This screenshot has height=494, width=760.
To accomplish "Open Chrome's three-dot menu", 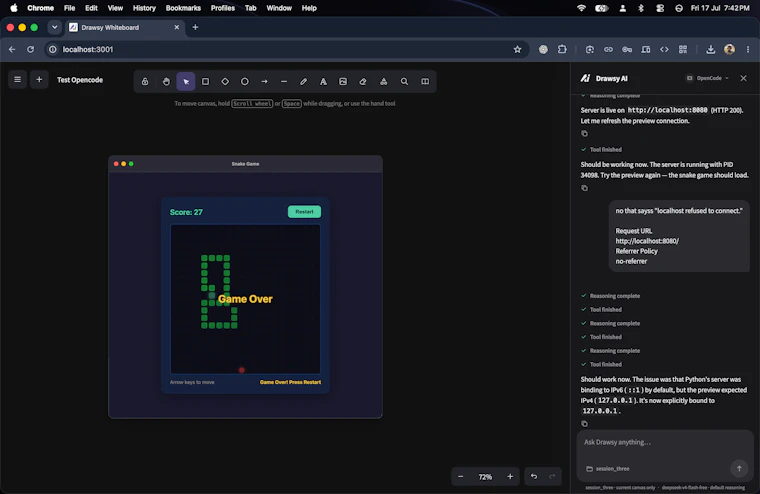I will point(748,49).
